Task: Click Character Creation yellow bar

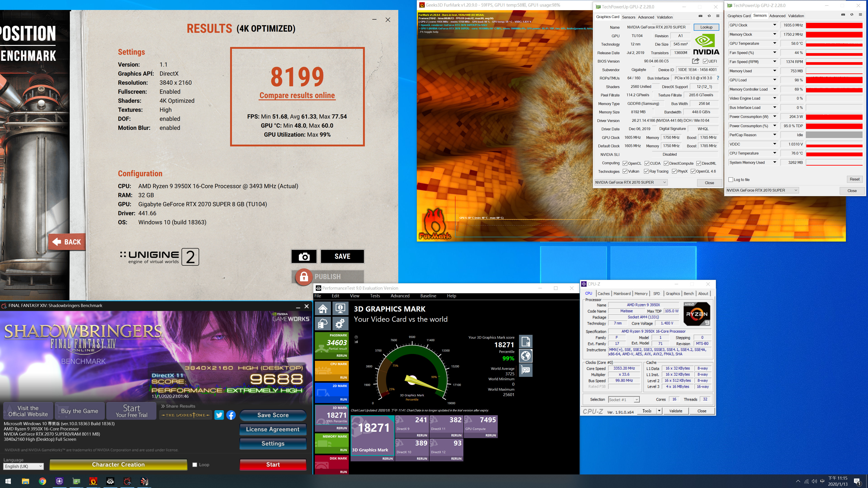Action: [118, 465]
